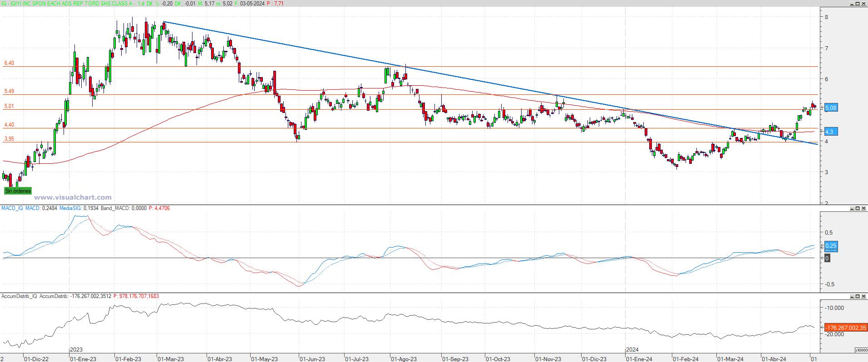
Task: Click the 'M: 5,17' high value
Action: [x=207, y=3]
